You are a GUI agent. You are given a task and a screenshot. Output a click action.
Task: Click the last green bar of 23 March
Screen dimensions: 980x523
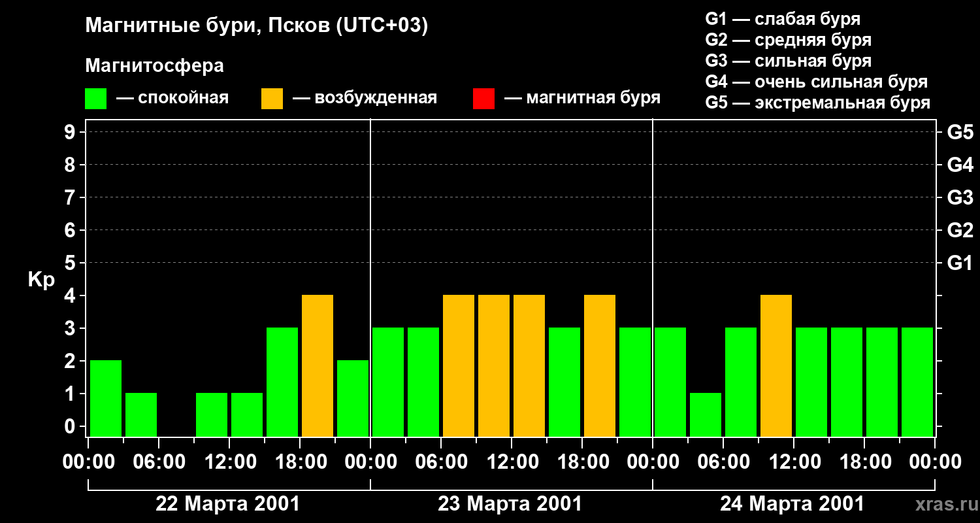tap(635, 382)
